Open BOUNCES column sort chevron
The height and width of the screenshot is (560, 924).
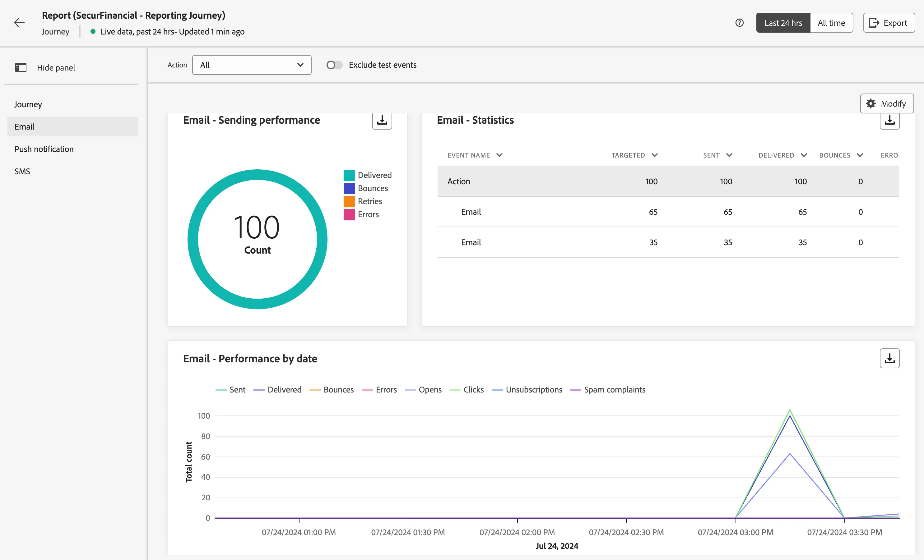(860, 155)
